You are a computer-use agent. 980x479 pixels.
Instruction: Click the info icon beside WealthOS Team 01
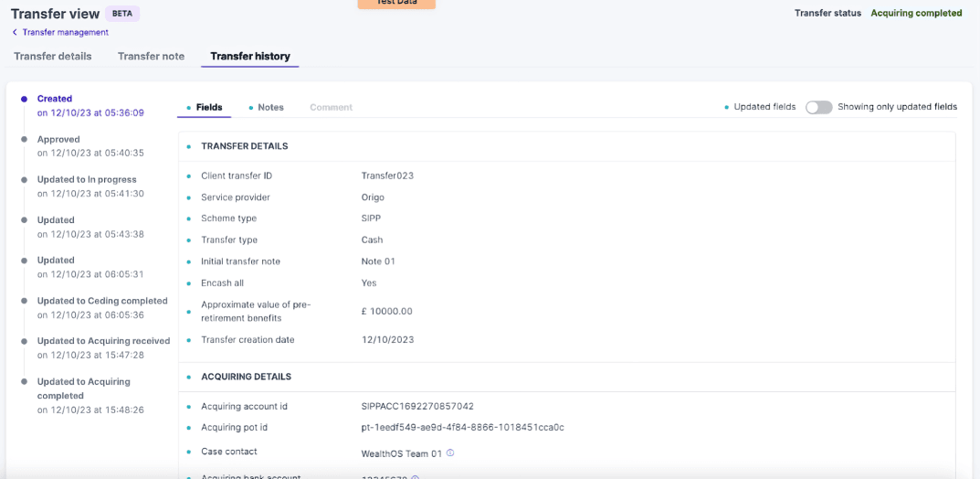click(x=450, y=453)
